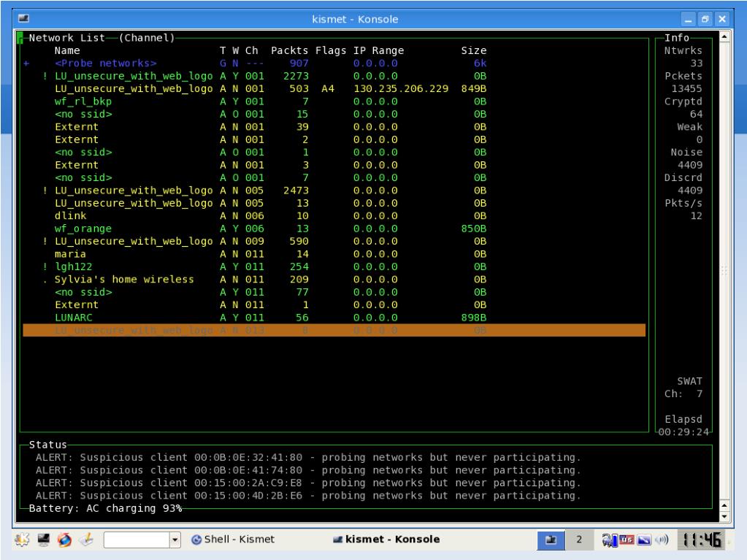Click the alert for client 00:15:00:4D:2B:E6
The height and width of the screenshot is (560, 747).
pos(308,496)
